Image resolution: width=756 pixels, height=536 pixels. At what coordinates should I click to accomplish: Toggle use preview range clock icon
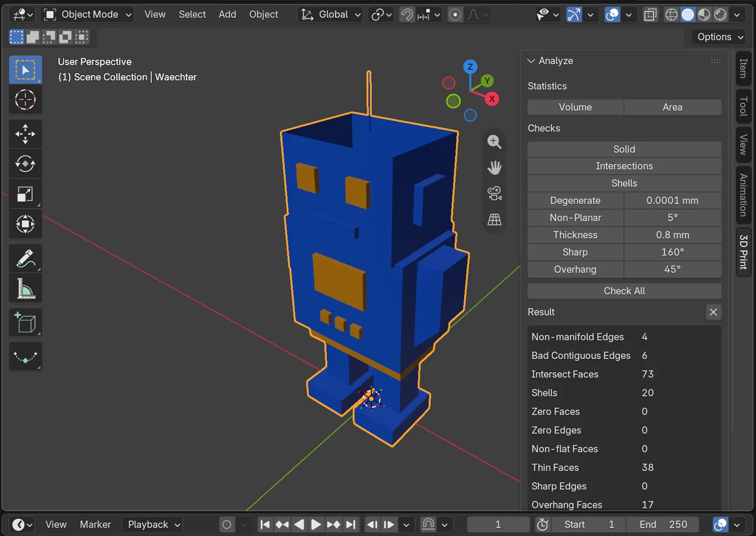(x=542, y=525)
